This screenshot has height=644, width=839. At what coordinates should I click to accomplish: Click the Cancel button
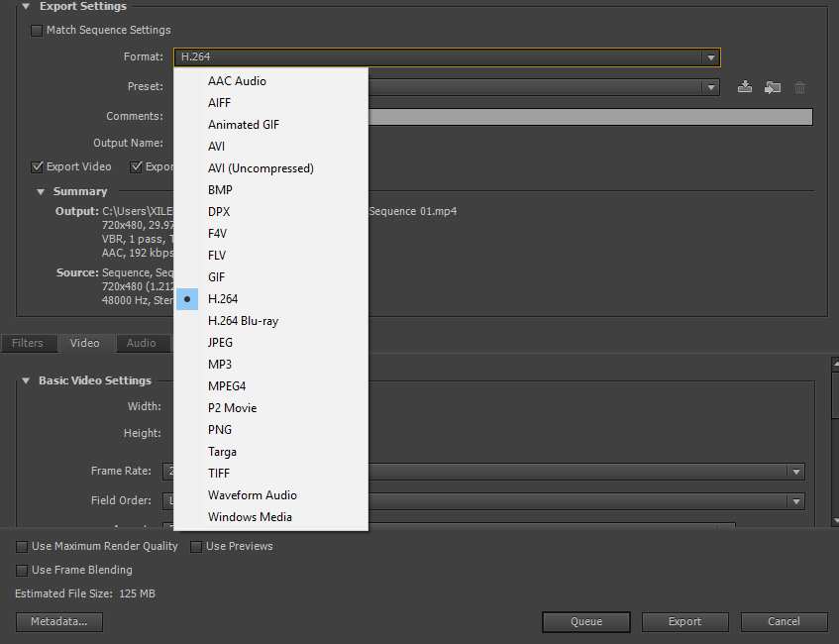coord(784,622)
